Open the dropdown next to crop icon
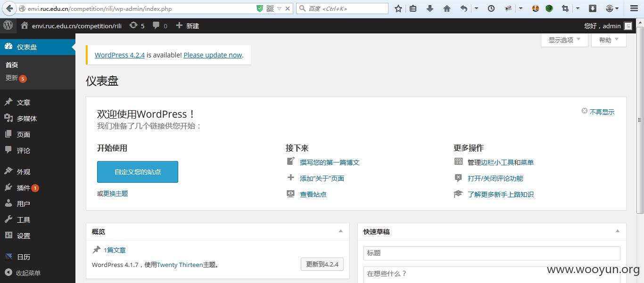This screenshot has width=644, height=283. pyautogui.click(x=578, y=8)
